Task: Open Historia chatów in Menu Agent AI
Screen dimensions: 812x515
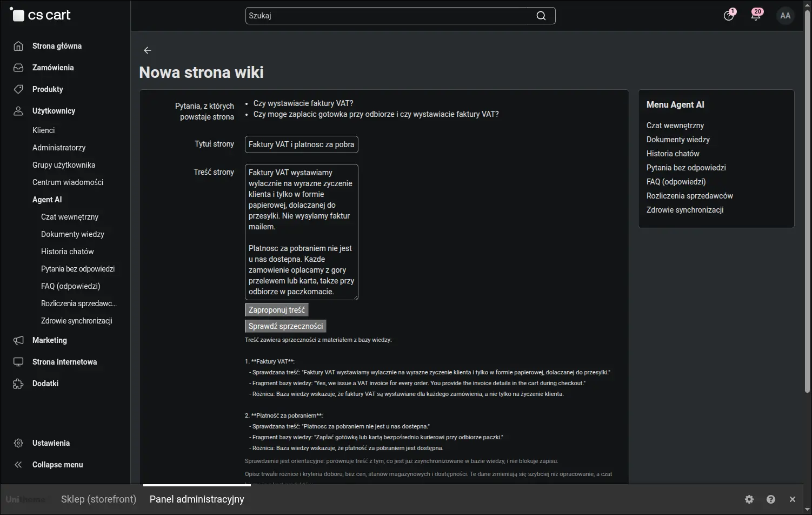Action: [673, 154]
